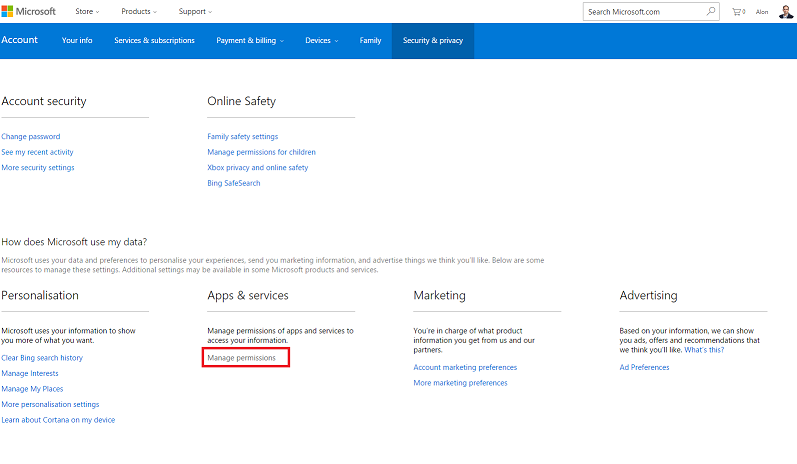797x464 pixels.
Task: Click the search magnifier icon
Action: (x=711, y=11)
